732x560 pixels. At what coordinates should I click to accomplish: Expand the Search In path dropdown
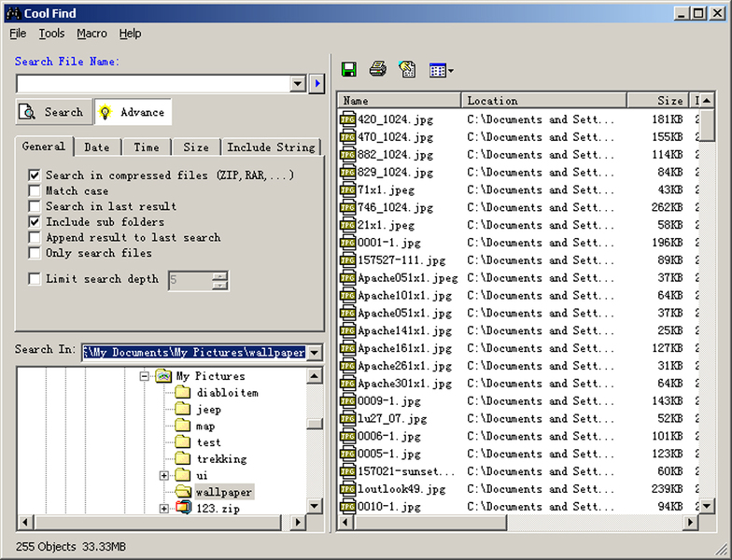(314, 353)
